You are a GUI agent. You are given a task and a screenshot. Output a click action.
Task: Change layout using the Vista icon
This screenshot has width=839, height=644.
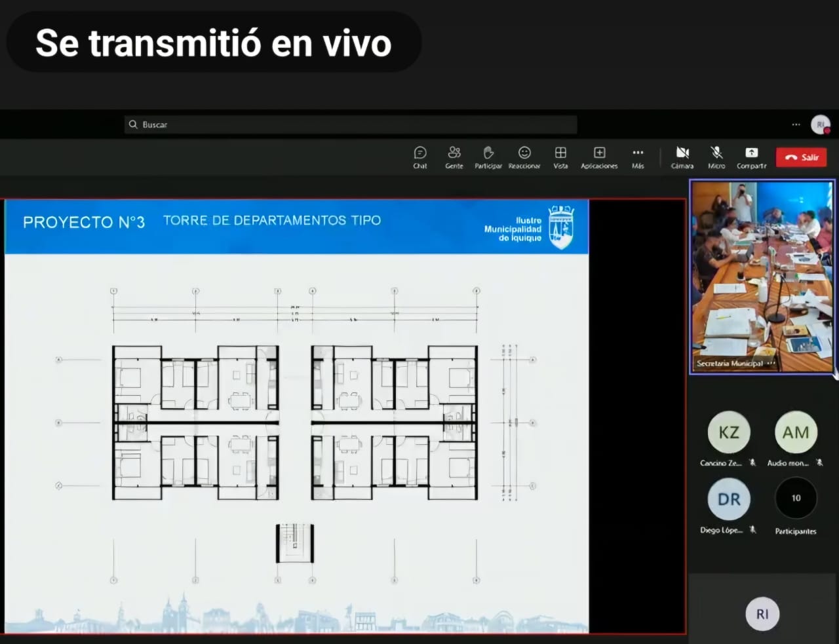coord(560,157)
